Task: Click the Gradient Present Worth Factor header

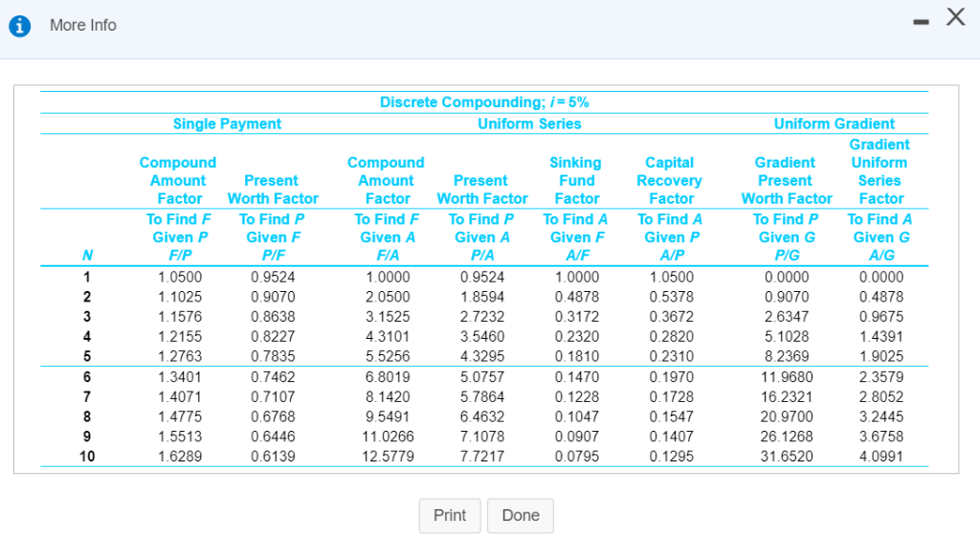Action: click(787, 181)
